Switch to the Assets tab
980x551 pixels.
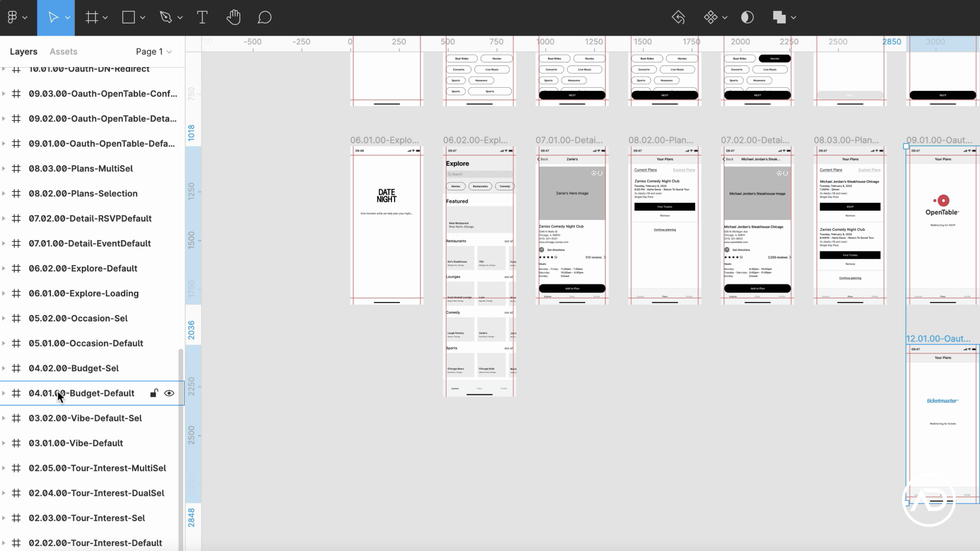[x=63, y=51]
